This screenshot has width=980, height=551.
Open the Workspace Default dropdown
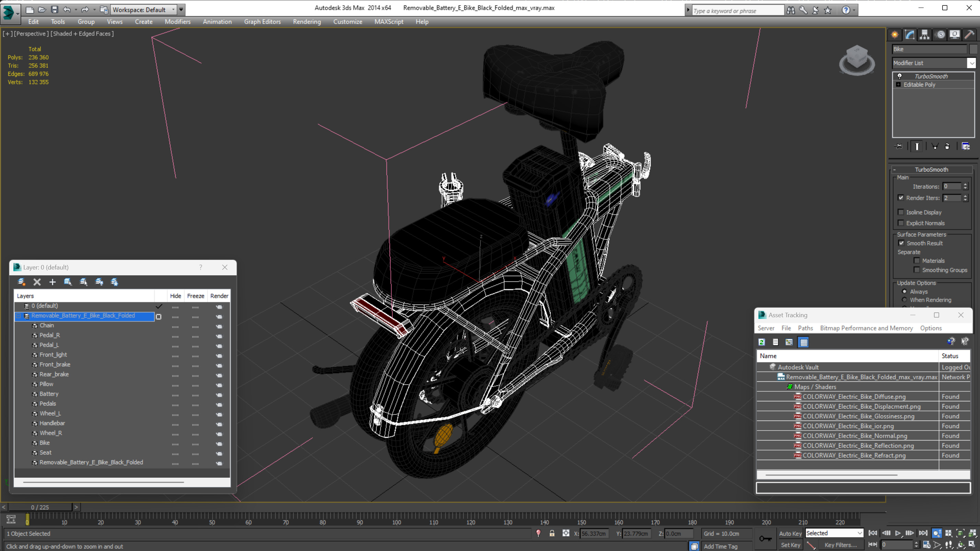click(x=173, y=10)
